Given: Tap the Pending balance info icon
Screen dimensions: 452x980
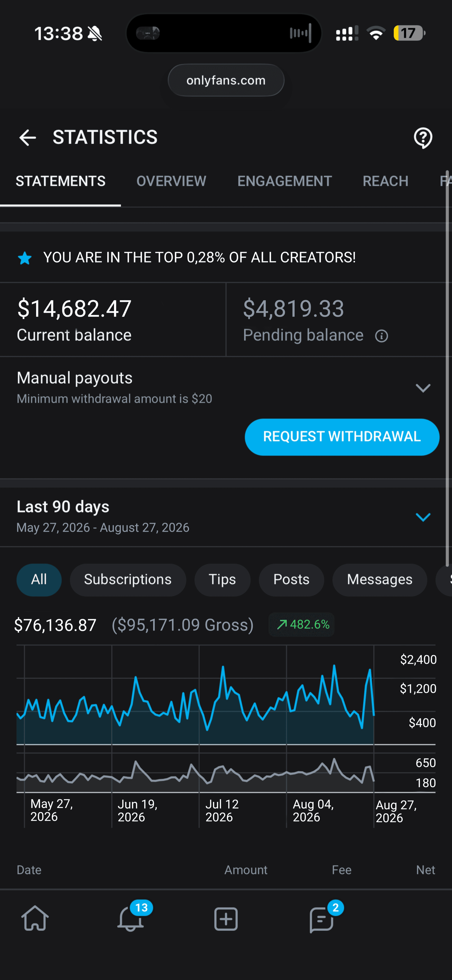Looking at the screenshot, I should tap(381, 336).
